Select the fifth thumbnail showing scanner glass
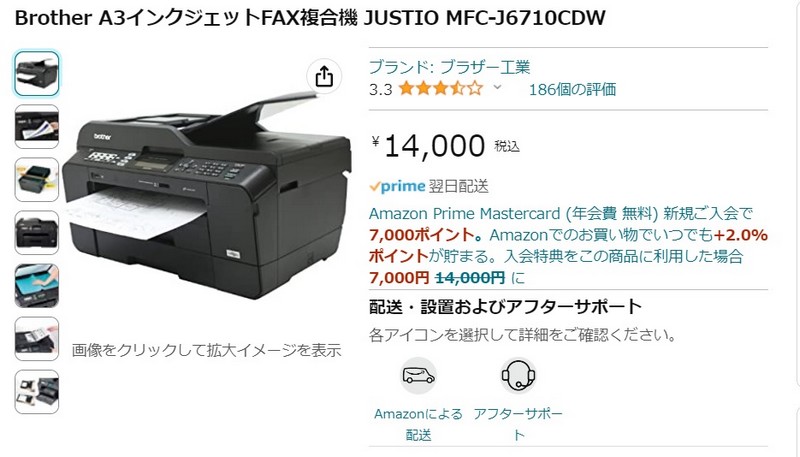 coord(36,286)
